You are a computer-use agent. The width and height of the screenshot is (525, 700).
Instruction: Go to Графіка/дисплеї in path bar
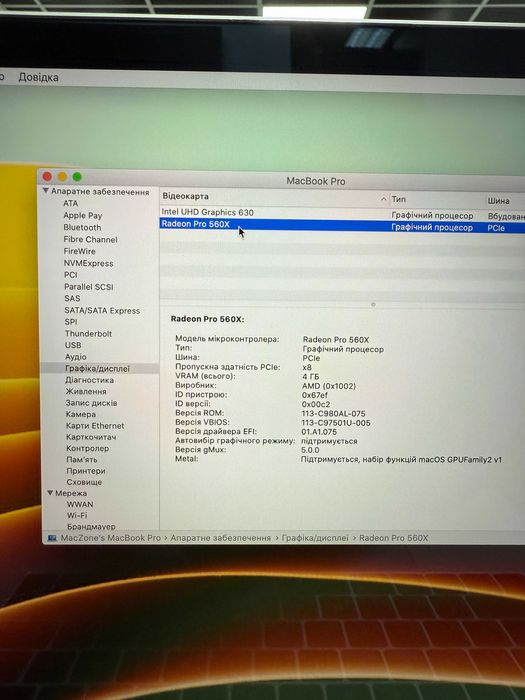coord(315,538)
